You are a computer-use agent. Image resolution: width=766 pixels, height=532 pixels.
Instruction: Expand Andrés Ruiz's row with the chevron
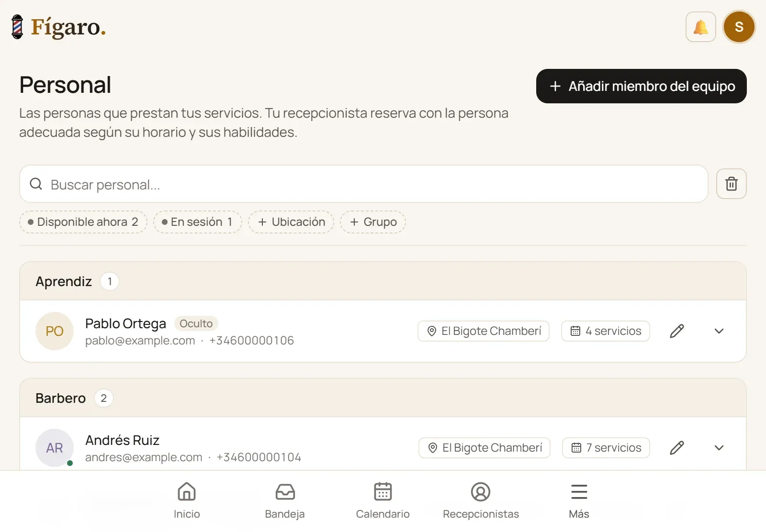click(x=719, y=448)
